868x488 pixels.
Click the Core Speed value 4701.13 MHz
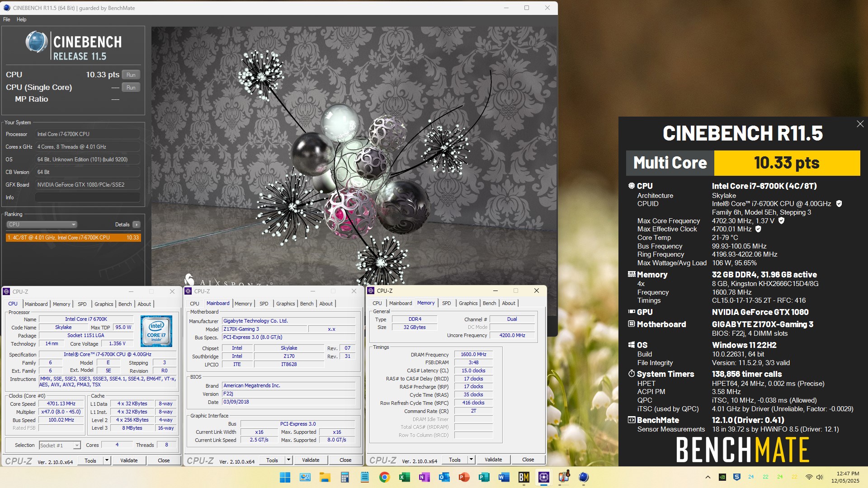tap(61, 404)
